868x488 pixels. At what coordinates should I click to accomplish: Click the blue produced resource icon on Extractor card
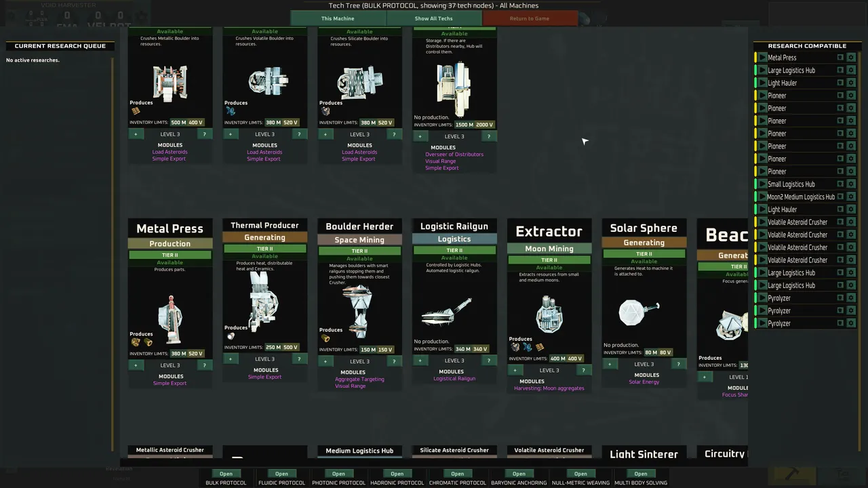pos(528,347)
